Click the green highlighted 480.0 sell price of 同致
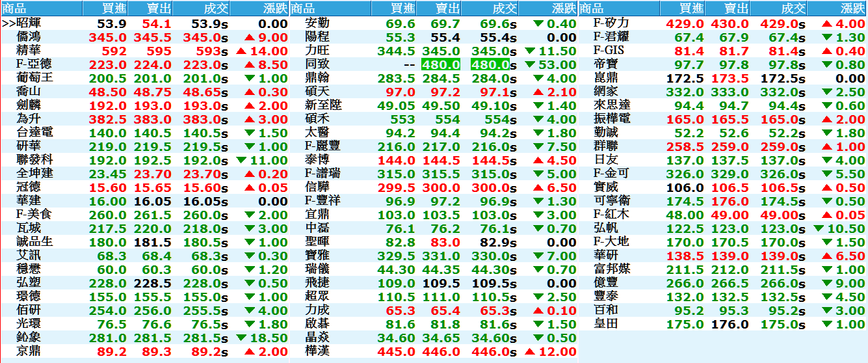 441,65
